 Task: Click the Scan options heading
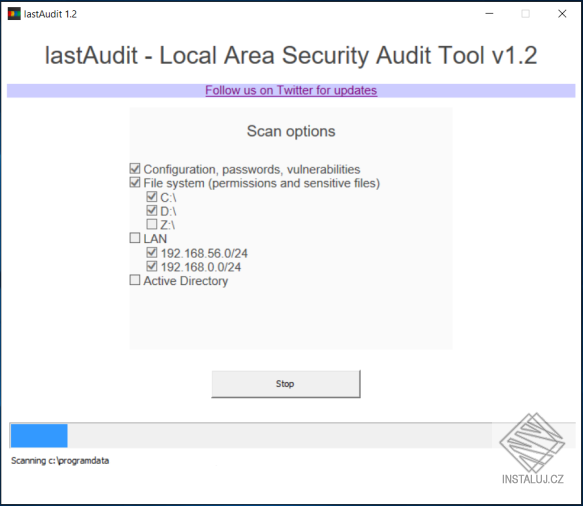pos(291,131)
